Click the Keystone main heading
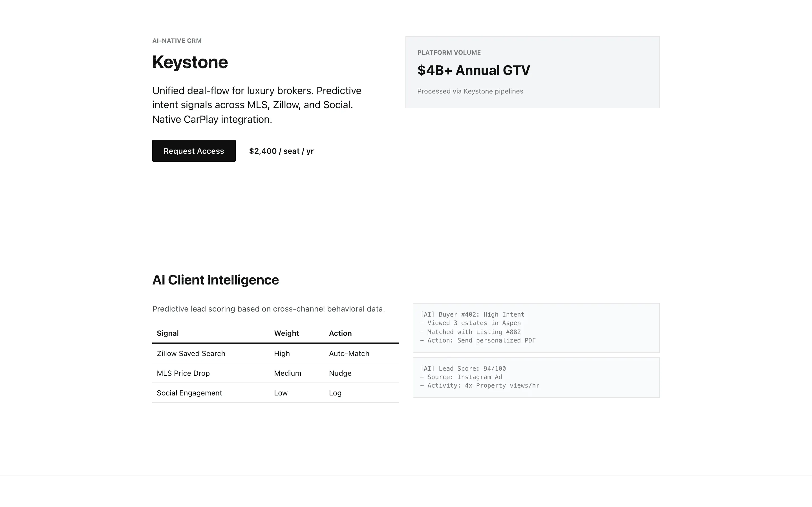The height and width of the screenshot is (507, 812). point(190,62)
